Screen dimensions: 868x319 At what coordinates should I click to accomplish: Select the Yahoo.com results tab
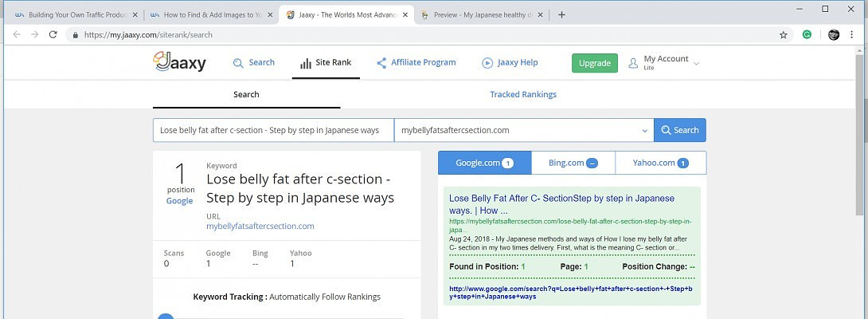coord(660,163)
